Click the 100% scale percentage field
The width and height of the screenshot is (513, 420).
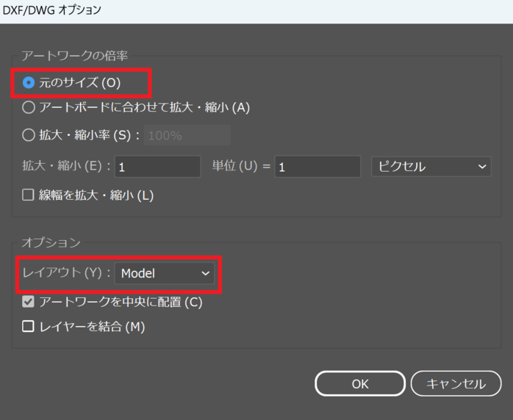pyautogui.click(x=188, y=135)
